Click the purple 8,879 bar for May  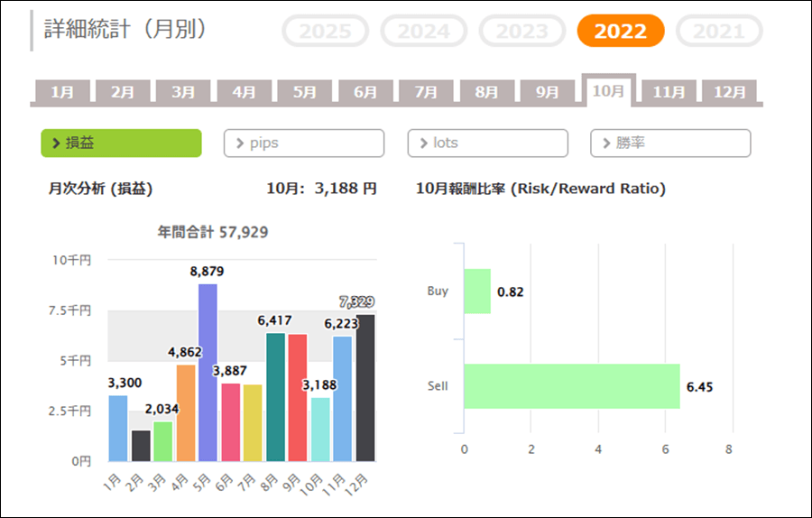pos(208,372)
